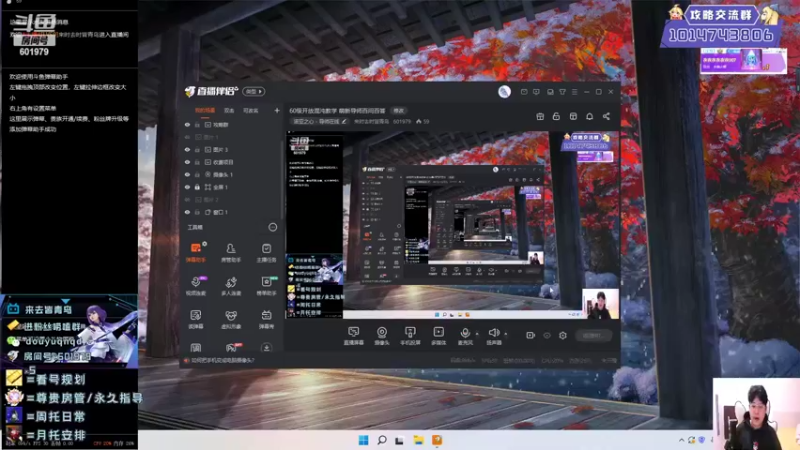The width and height of the screenshot is (800, 450).
Task: Open the 读弹幕 tool
Action: 196,319
